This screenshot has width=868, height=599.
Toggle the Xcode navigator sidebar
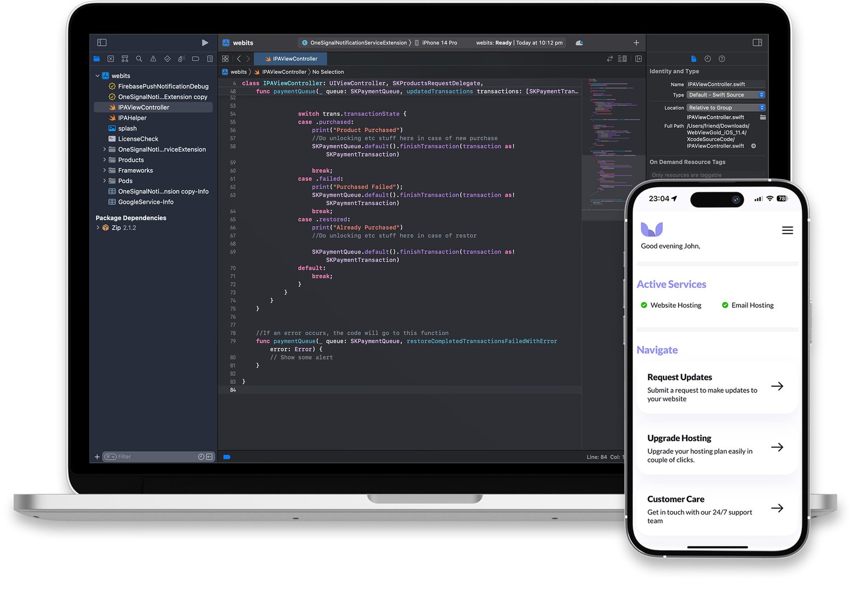click(101, 42)
